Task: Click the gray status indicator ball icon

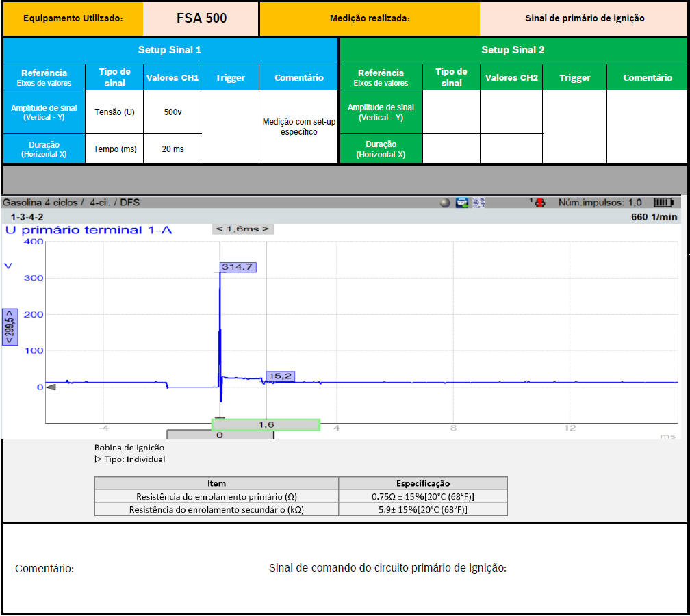Action: pyautogui.click(x=446, y=203)
